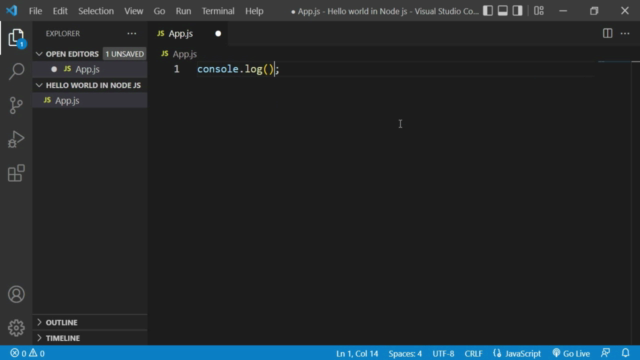Open notifications bell in status bar

[x=625, y=353]
